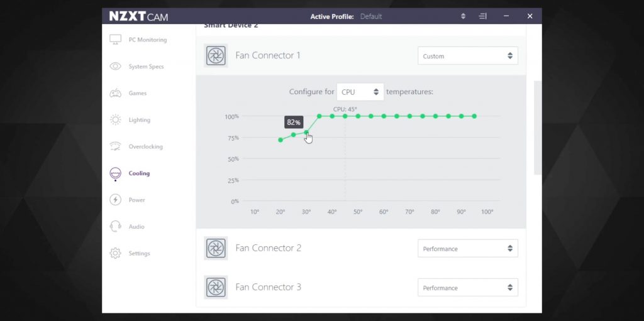The width and height of the screenshot is (644, 321).
Task: Click the fan curve point at 35°
Action: 319,116
